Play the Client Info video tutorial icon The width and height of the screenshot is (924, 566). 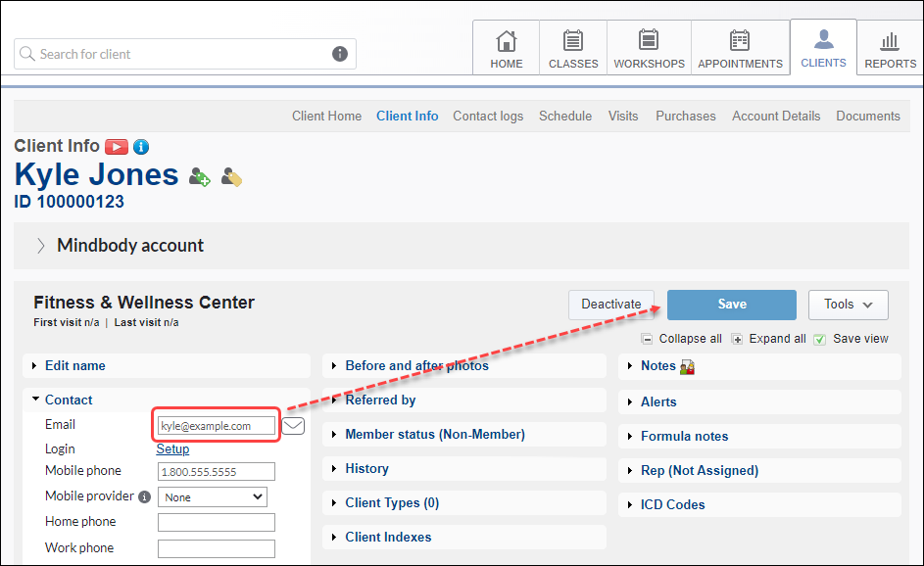tap(117, 146)
